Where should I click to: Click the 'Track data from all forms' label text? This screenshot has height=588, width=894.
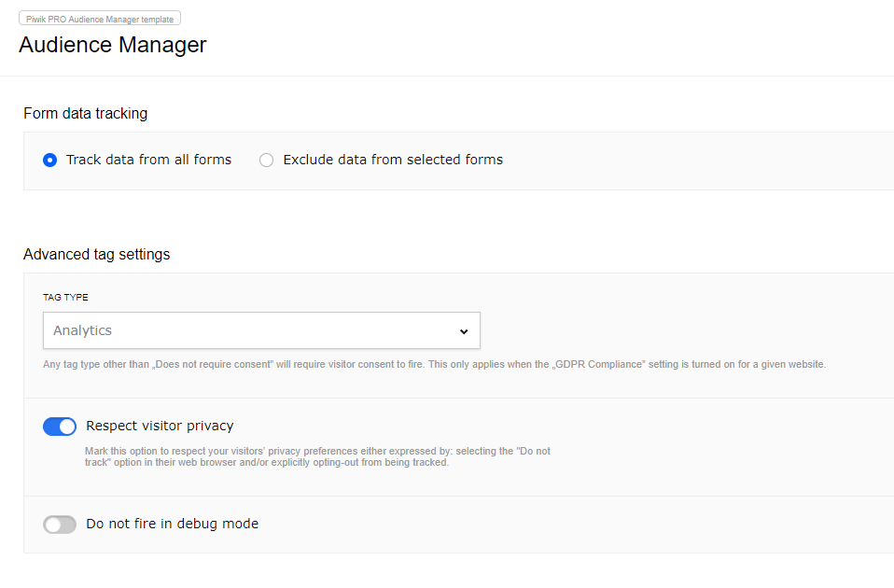point(148,160)
